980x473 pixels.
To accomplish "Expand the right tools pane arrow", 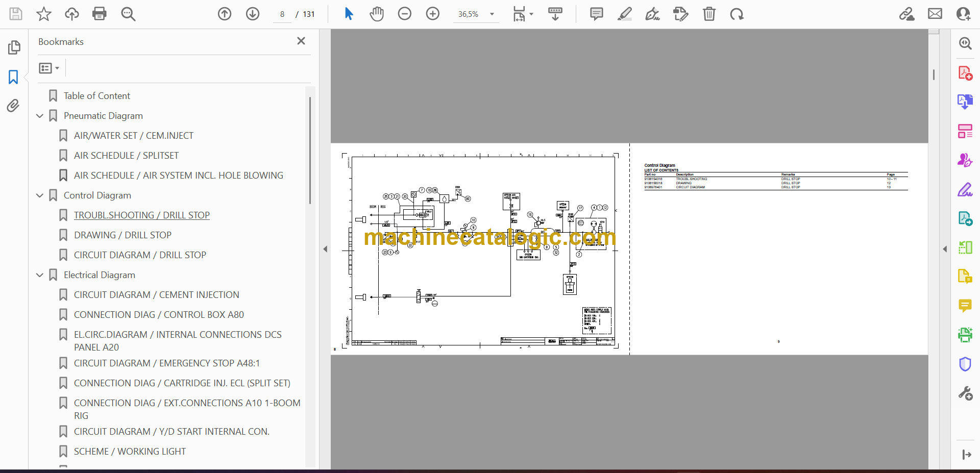I will click(x=945, y=249).
